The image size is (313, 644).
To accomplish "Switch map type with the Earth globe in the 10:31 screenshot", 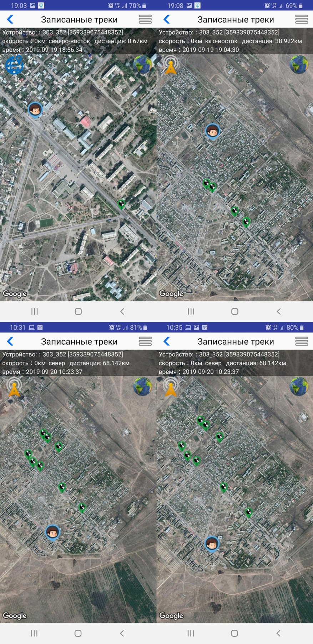I will coord(142,386).
